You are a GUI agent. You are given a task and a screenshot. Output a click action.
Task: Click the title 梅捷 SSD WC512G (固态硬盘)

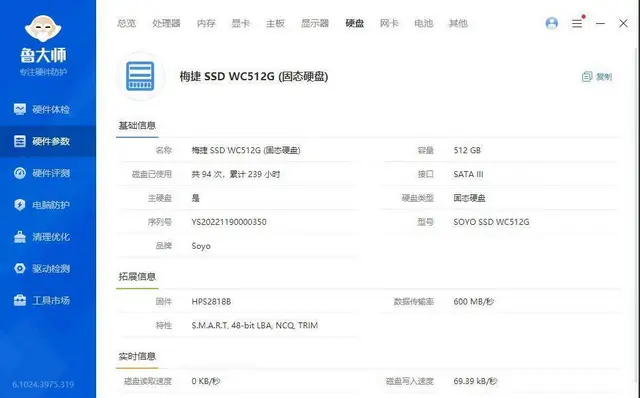tap(254, 76)
